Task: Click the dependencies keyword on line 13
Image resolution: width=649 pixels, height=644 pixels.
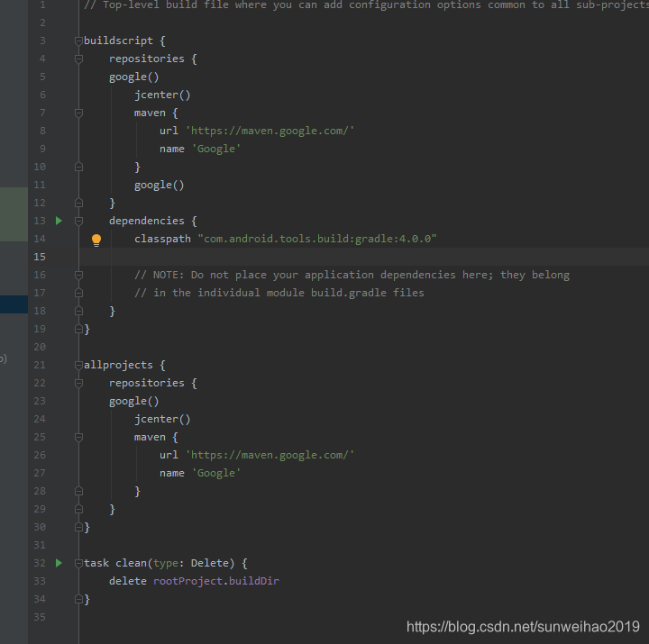Action: point(147,221)
